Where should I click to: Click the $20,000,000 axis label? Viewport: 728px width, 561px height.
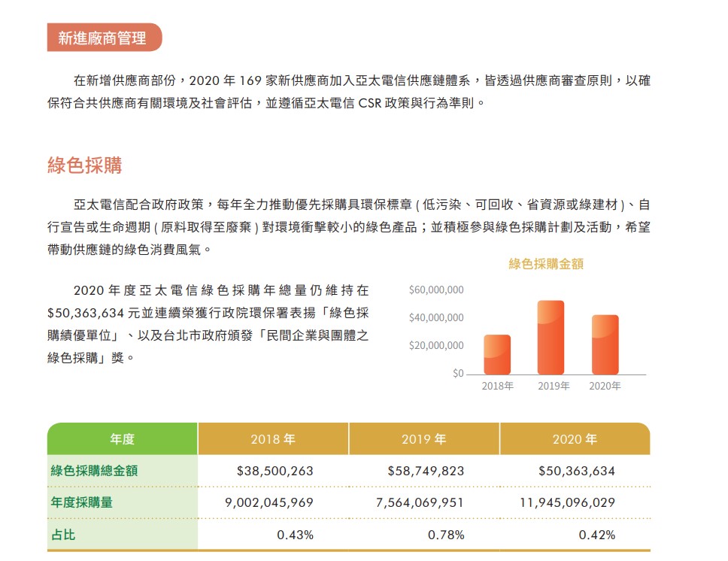(x=436, y=345)
